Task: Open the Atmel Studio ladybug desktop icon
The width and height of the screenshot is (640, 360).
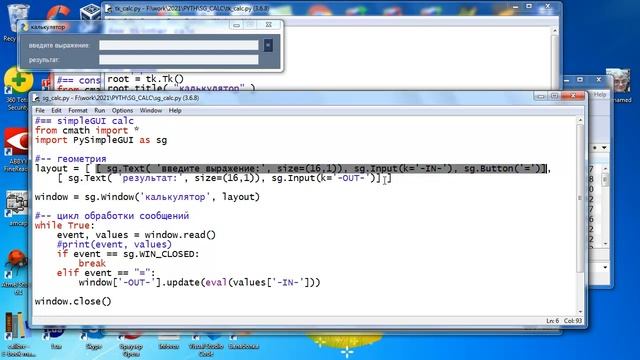Action: tap(16, 271)
